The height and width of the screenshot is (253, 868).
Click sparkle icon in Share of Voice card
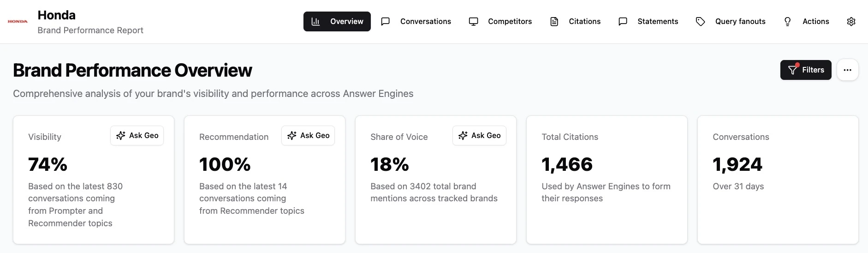point(463,136)
